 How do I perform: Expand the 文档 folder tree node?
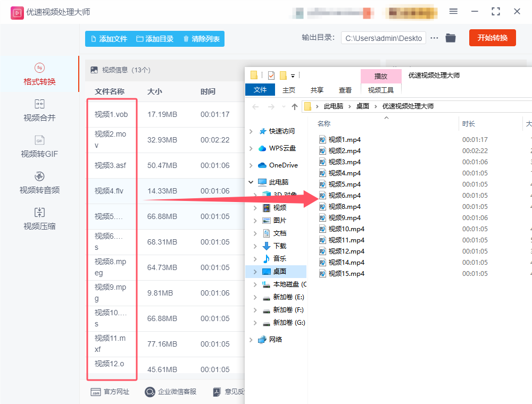click(x=255, y=233)
